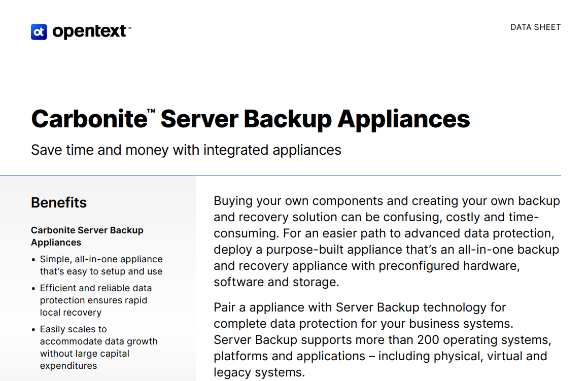This screenshot has width=588, height=381.
Task: Click the bullet about simple all-in-one appliance
Action: pos(101,265)
